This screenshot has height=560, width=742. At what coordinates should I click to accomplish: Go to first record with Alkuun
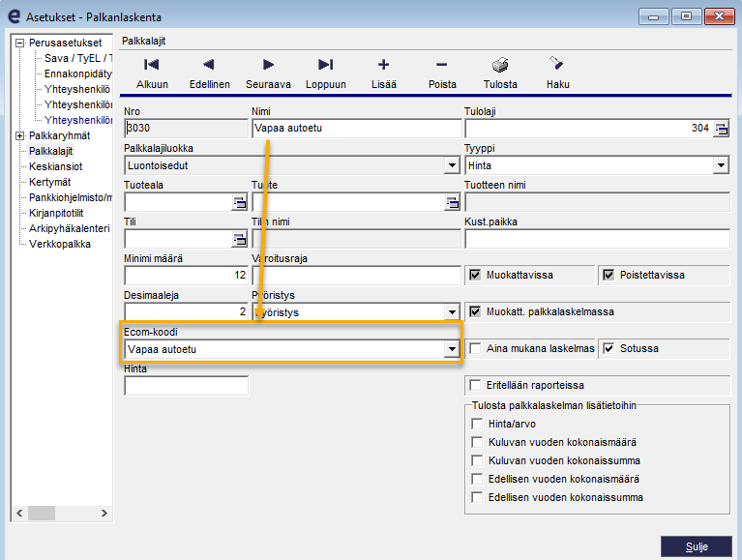tap(152, 73)
